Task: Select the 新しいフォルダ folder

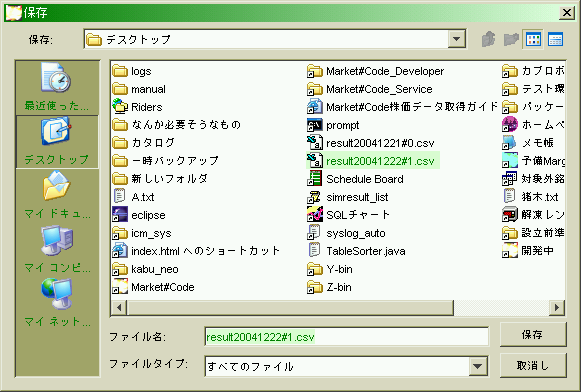Action: (160, 179)
